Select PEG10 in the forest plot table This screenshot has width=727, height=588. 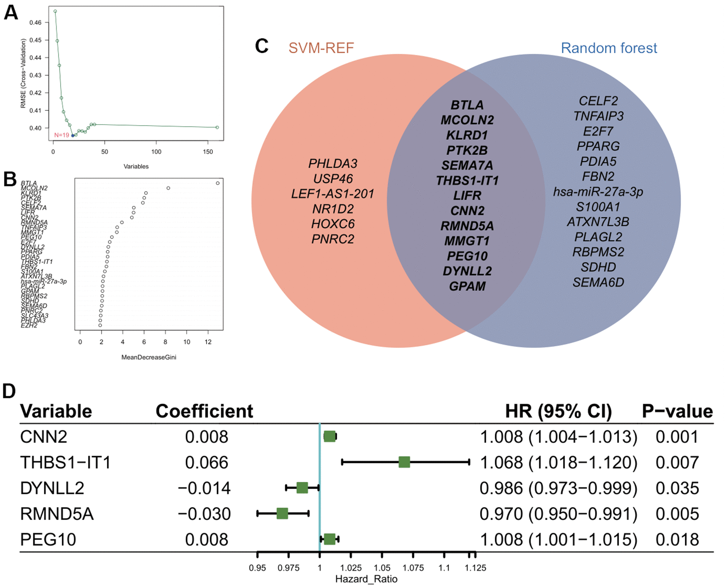click(48, 540)
